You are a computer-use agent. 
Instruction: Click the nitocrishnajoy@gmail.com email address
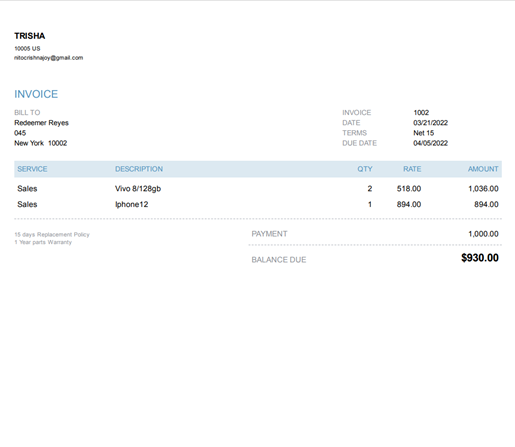pyautogui.click(x=49, y=58)
